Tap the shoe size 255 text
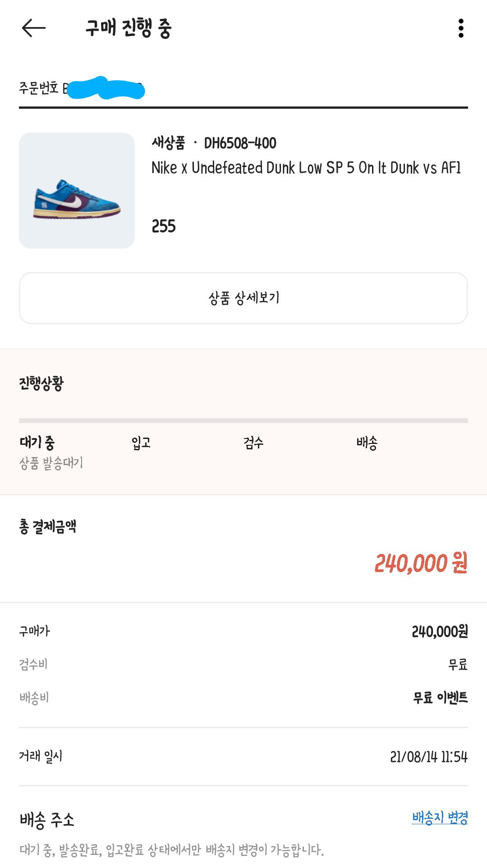This screenshot has height=868, width=487. pos(164,226)
